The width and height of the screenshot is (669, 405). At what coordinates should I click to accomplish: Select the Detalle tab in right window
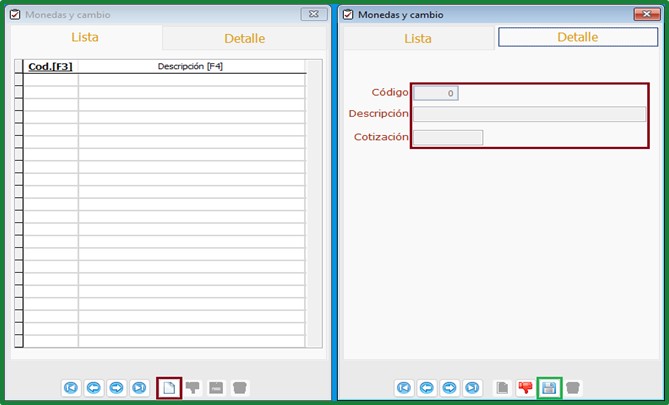coord(578,37)
